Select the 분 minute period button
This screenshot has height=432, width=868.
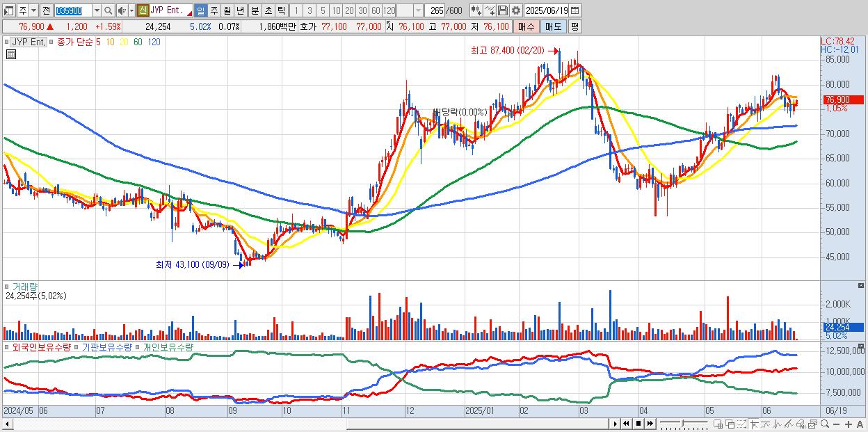pyautogui.click(x=255, y=10)
